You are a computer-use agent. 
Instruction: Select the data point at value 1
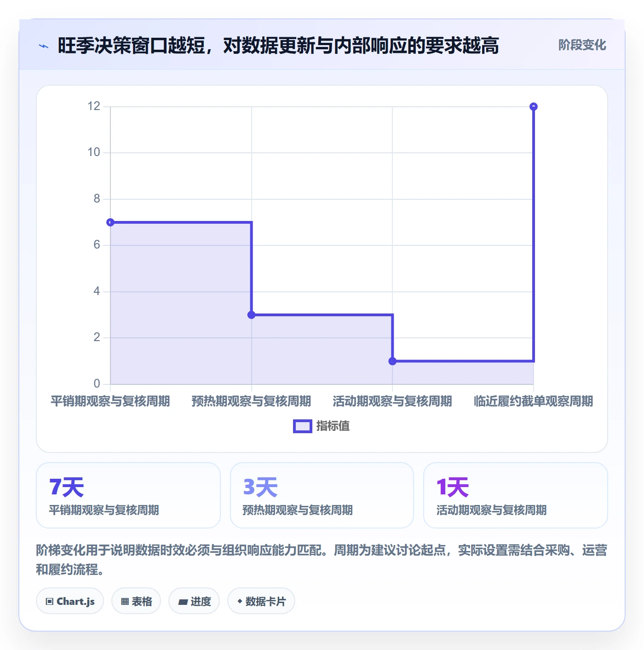coord(392,361)
